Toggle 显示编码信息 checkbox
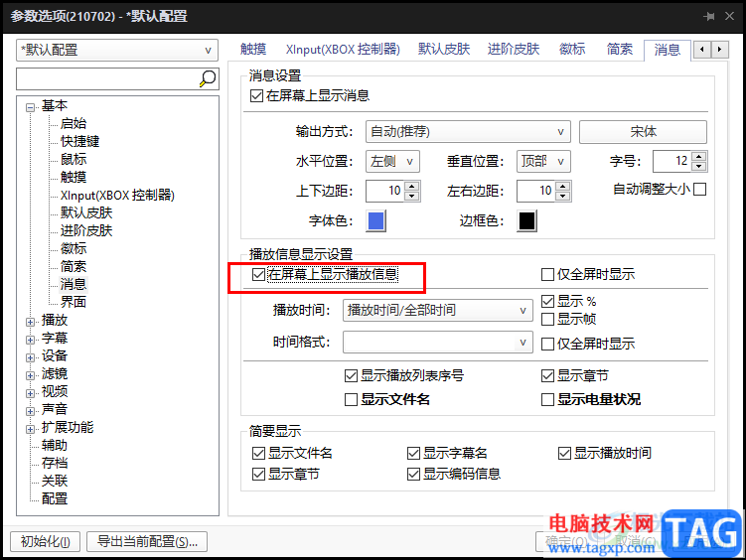Screen dimensions: 746x560 [x=413, y=474]
